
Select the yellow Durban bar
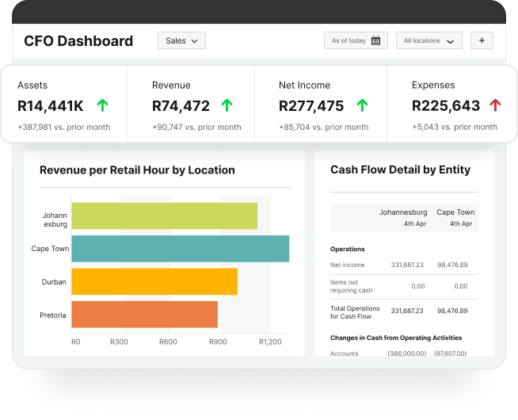point(154,281)
